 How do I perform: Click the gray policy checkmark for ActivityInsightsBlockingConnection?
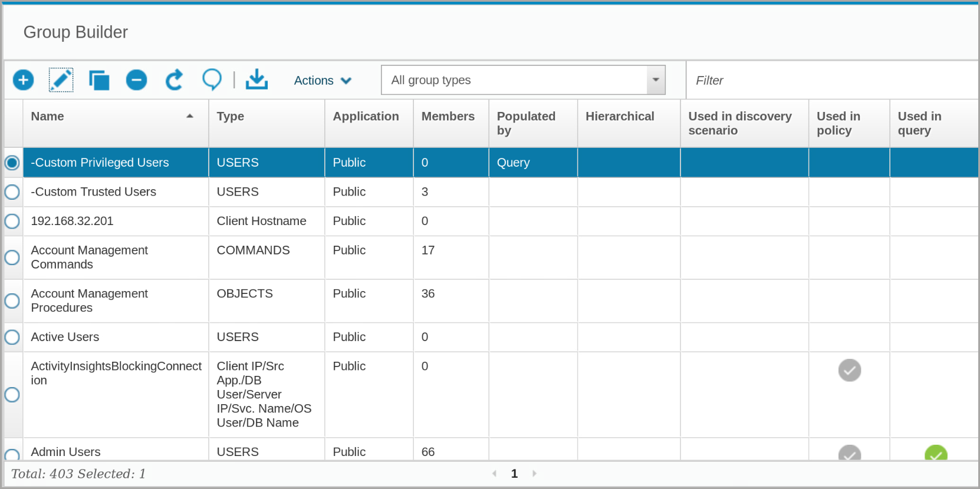850,371
